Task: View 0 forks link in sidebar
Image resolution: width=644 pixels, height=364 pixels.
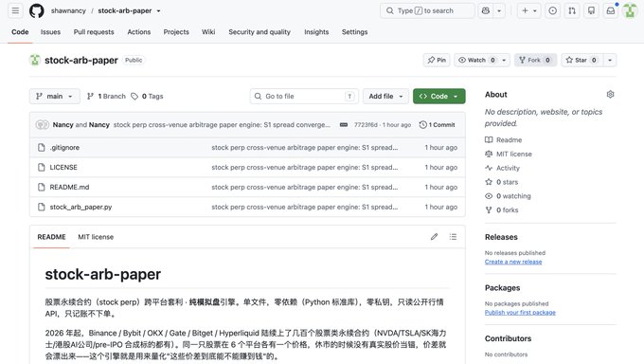Action: (502, 209)
